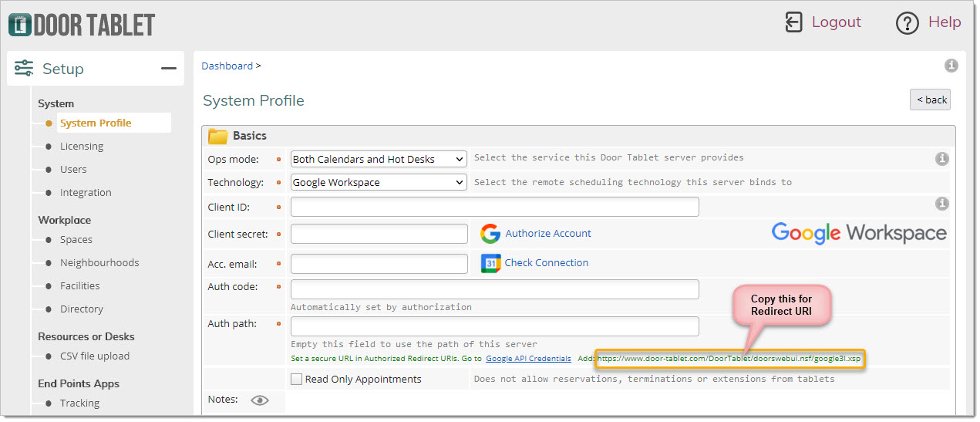Open the Google API Credentials link
The height and width of the screenshot is (422, 980).
528,359
